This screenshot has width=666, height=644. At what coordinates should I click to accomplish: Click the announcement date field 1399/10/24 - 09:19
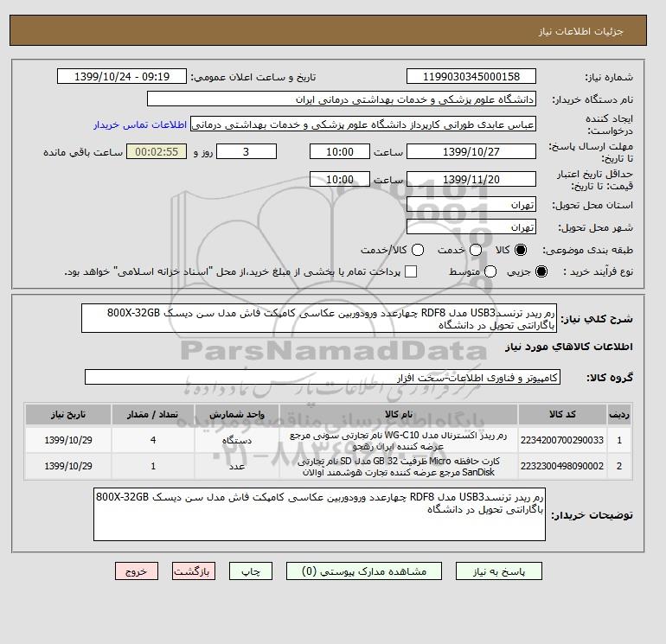[x=122, y=76]
